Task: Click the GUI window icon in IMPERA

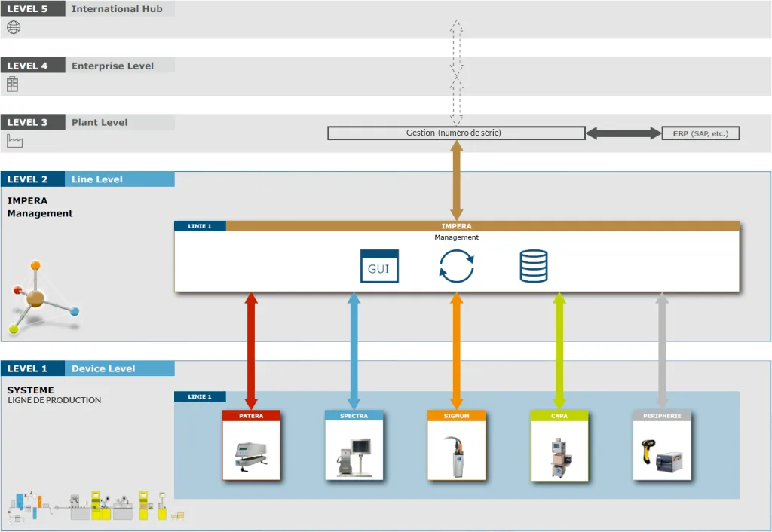Action: click(379, 266)
